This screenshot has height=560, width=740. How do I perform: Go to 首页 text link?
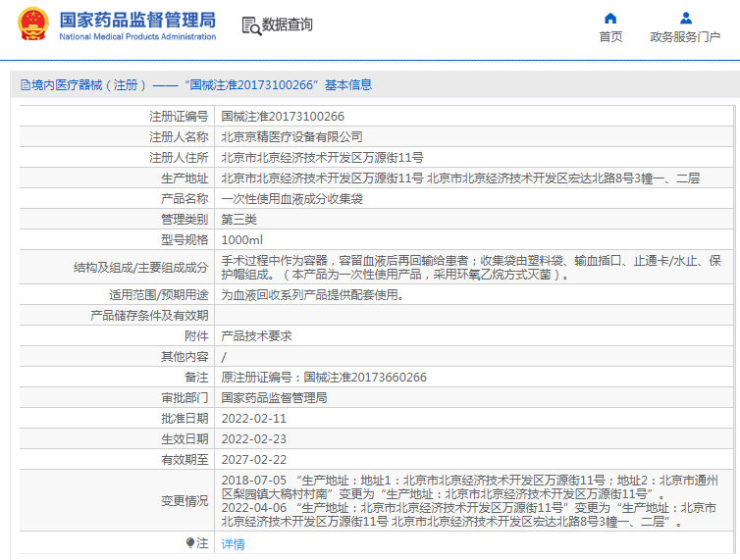coord(610,37)
